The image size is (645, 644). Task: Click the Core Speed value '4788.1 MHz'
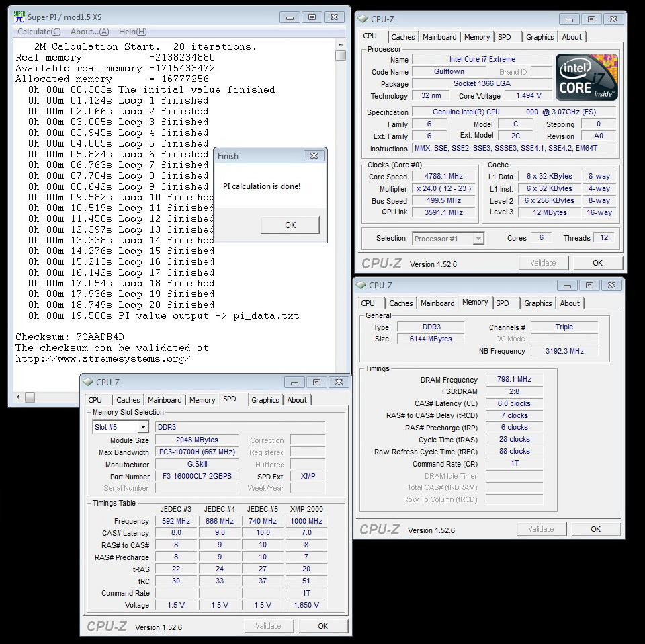[444, 177]
